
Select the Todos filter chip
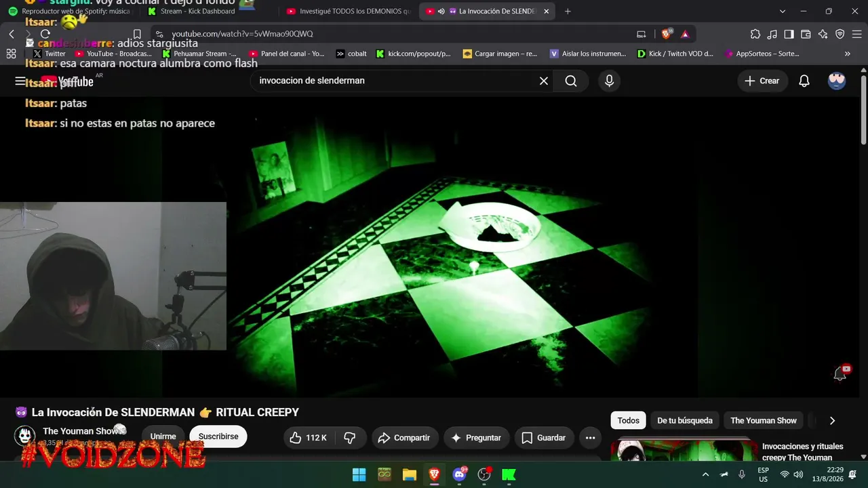pos(628,420)
